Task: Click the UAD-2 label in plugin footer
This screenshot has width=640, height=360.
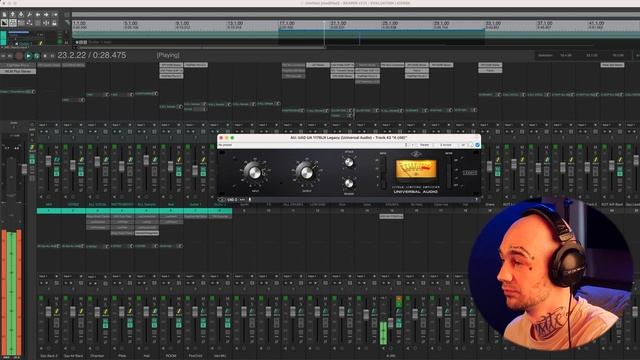Action: (x=232, y=200)
